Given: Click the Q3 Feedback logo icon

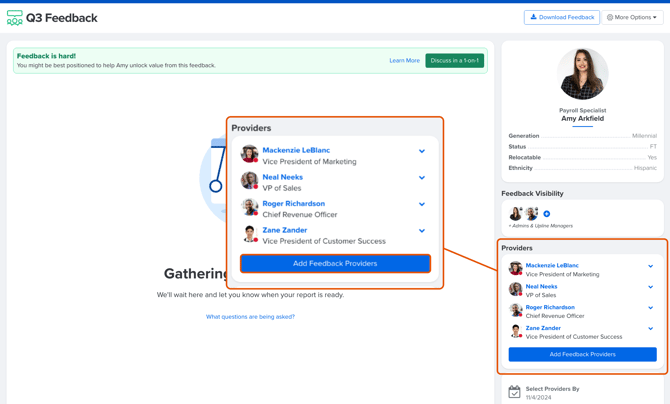Looking at the screenshot, I should (15, 18).
